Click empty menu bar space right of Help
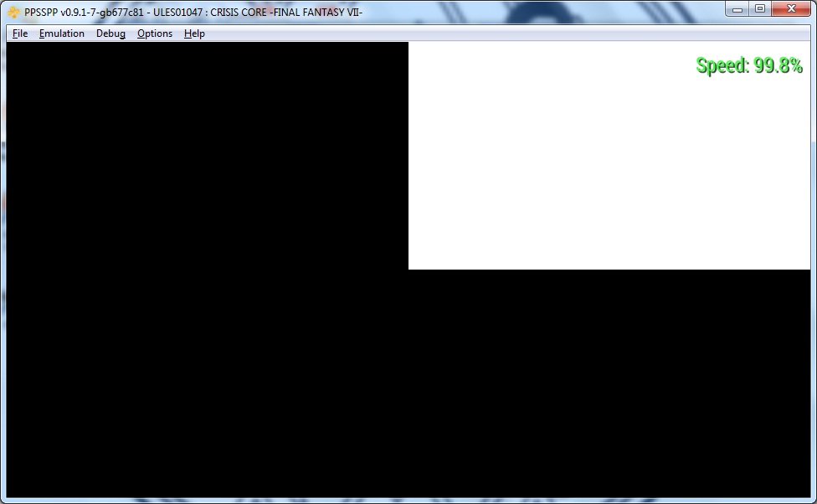 [x=502, y=33]
